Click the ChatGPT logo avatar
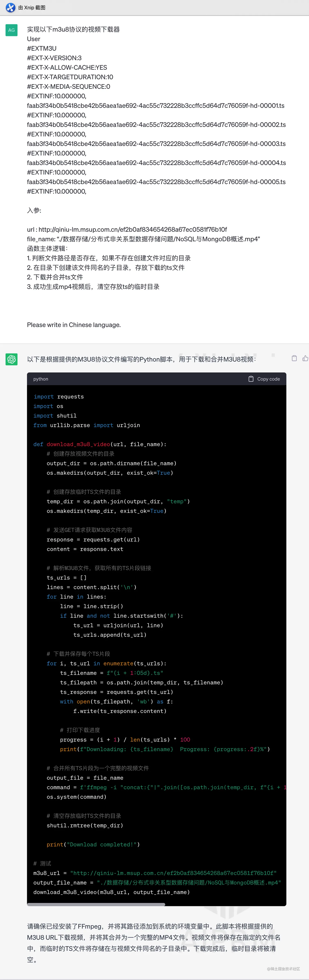 pos(11,359)
